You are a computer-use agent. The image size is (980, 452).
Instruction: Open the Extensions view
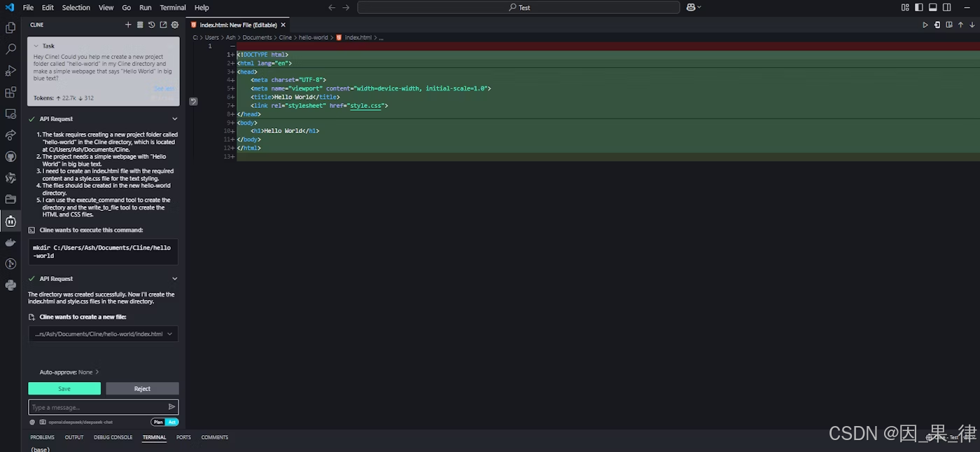(10, 92)
